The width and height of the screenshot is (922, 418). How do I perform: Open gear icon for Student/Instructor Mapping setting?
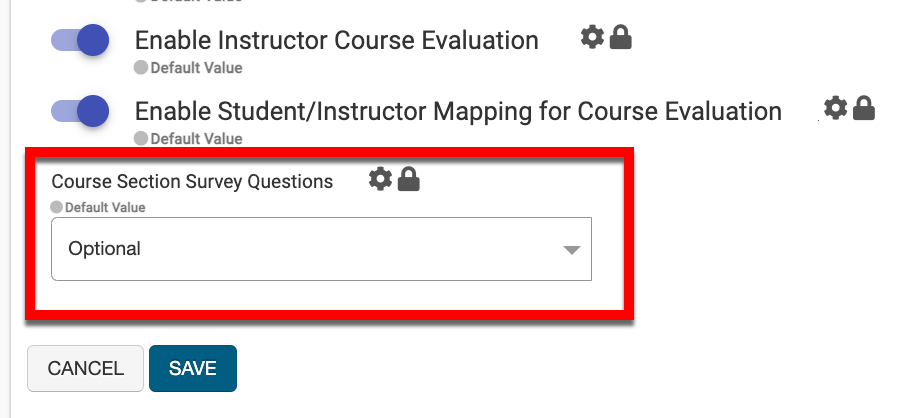coord(836,107)
